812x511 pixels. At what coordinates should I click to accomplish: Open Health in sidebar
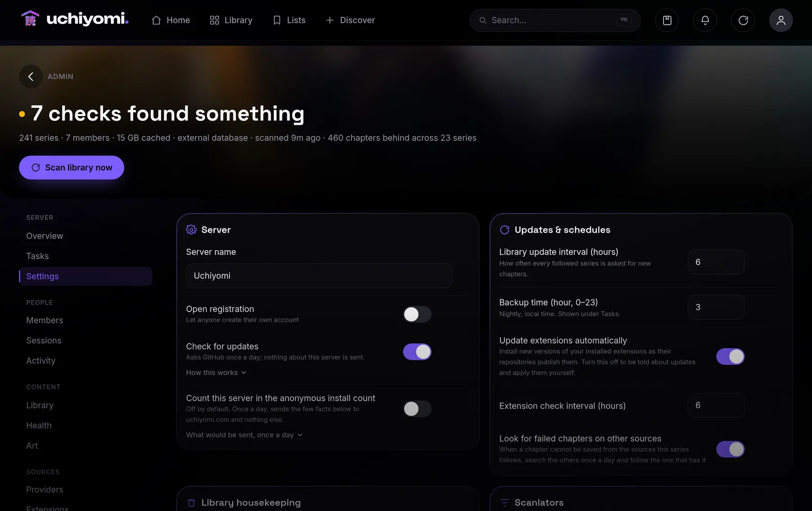coord(85,425)
